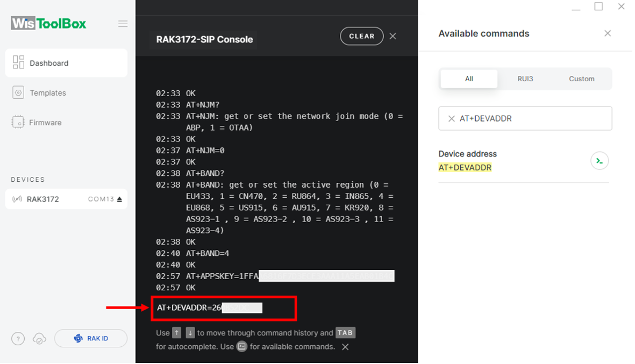Close the RAK3172-SIP Console panel
The image size is (635, 364).
393,36
